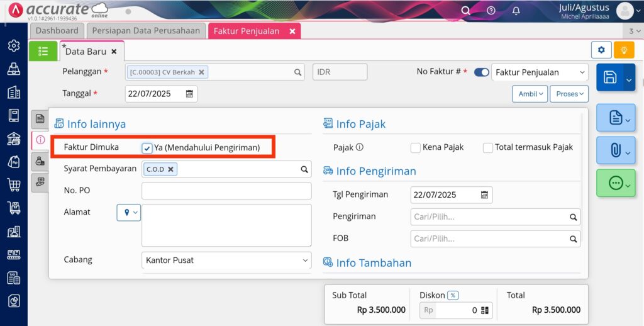
Task: Open the company building sidebar module
Action: (14, 93)
